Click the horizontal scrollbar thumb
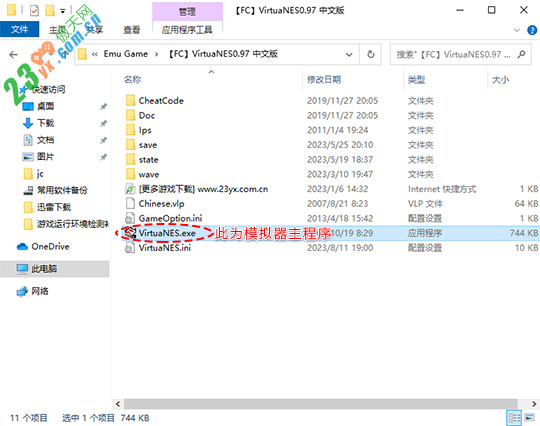The height and width of the screenshot is (426, 540). click(321, 404)
